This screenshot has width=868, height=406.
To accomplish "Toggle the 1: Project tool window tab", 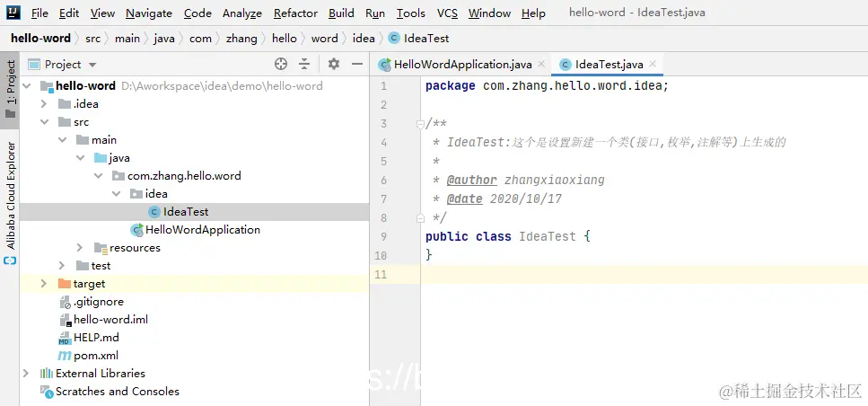I will [10, 90].
